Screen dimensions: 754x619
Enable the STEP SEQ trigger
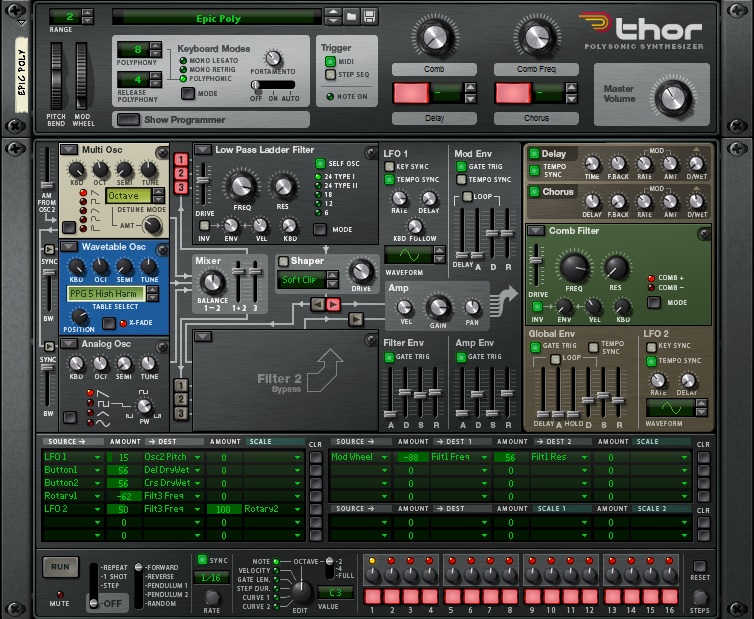coord(330,74)
